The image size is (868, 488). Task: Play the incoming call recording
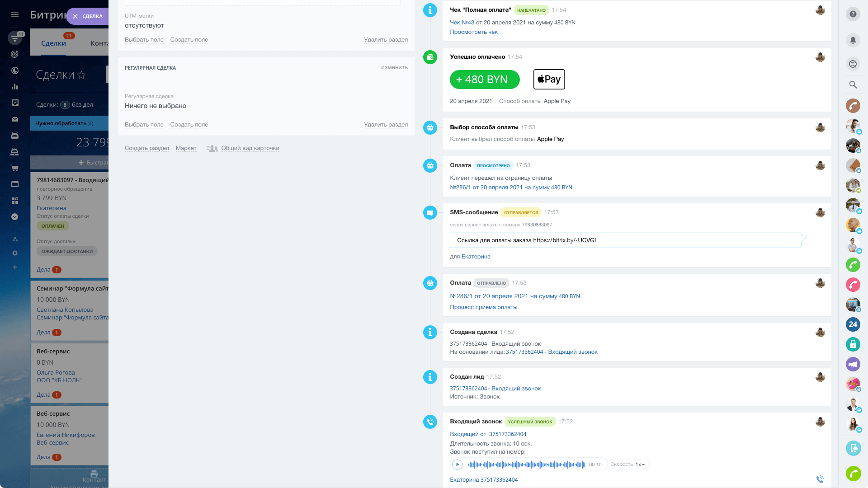click(x=457, y=465)
